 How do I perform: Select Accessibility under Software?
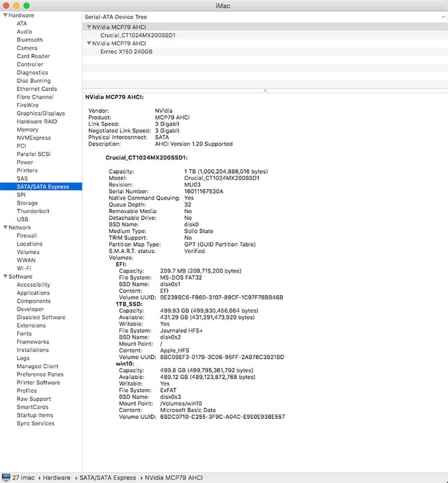pyautogui.click(x=33, y=285)
